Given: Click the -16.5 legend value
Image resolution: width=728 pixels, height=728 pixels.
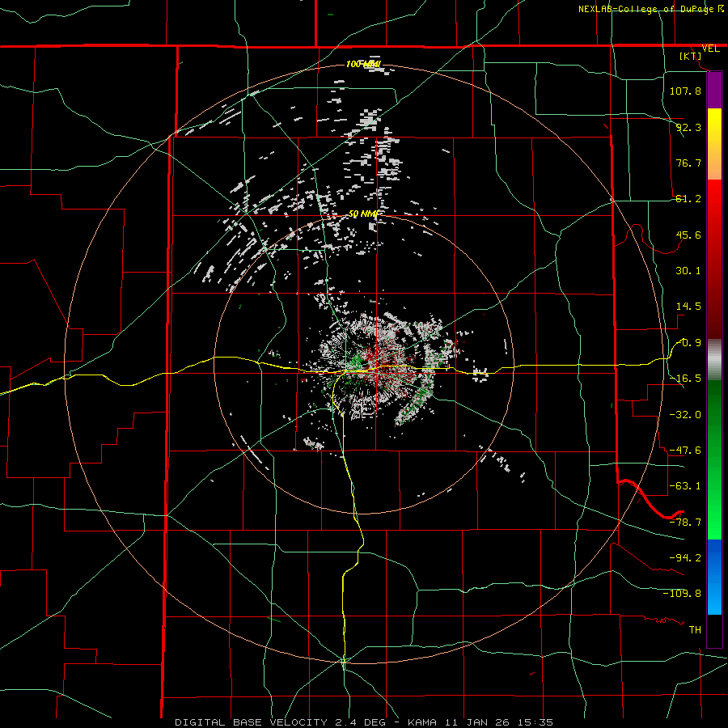Looking at the screenshot, I should [x=685, y=379].
